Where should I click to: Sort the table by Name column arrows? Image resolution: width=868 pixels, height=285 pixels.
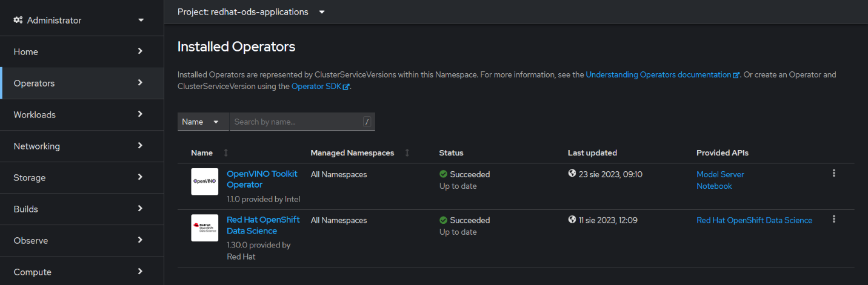[226, 153]
